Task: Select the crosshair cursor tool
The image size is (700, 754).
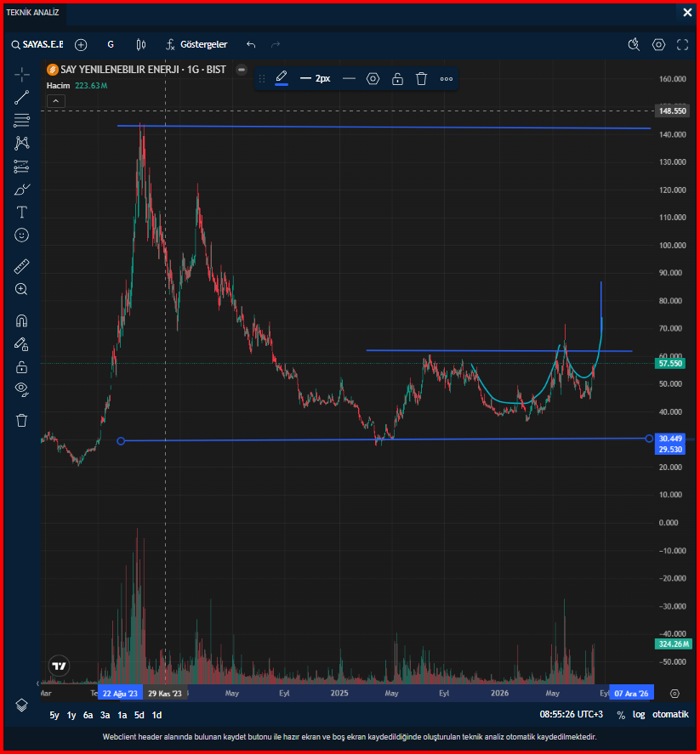Action: [21, 74]
